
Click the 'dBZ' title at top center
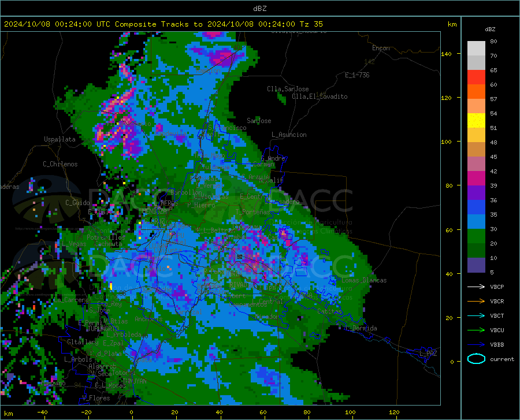(259, 9)
